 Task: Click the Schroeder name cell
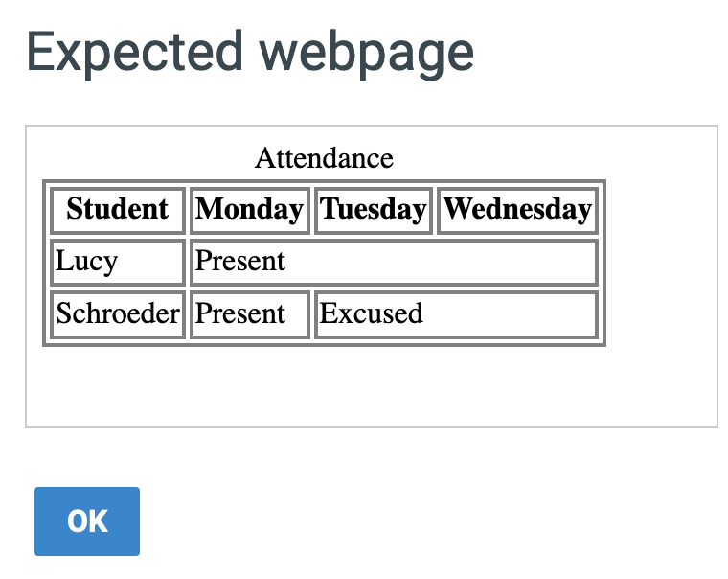click(x=117, y=314)
